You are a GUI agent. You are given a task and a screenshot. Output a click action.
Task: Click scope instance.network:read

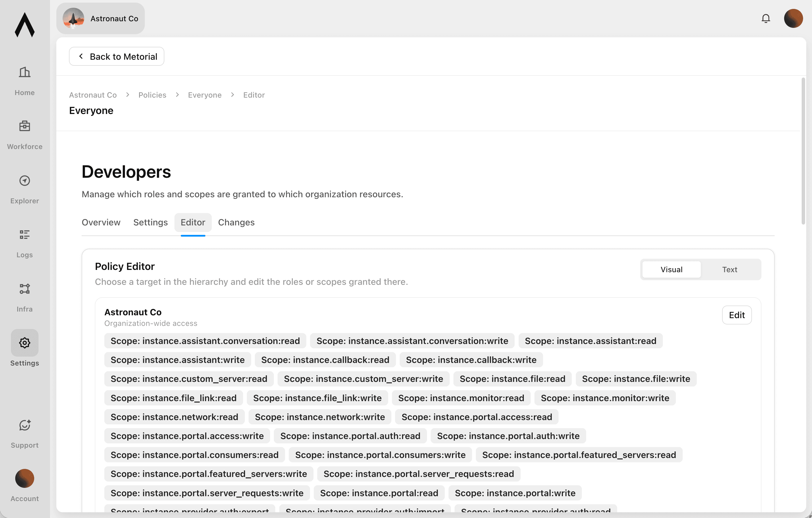click(x=174, y=417)
